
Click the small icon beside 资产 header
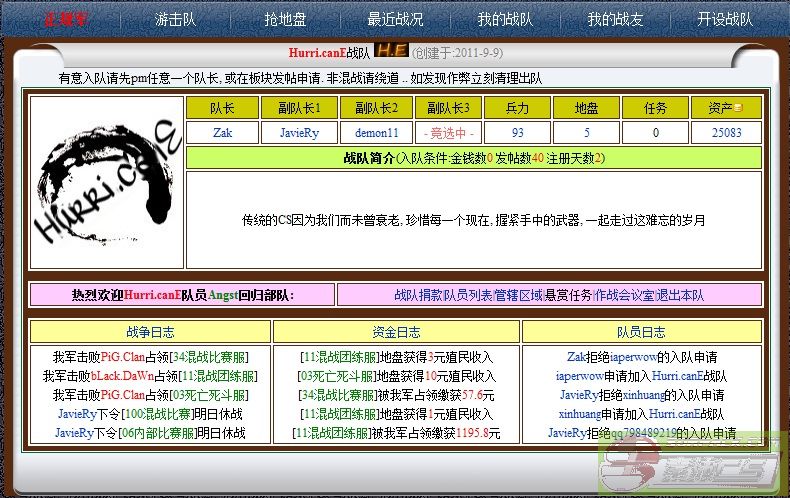click(739, 107)
